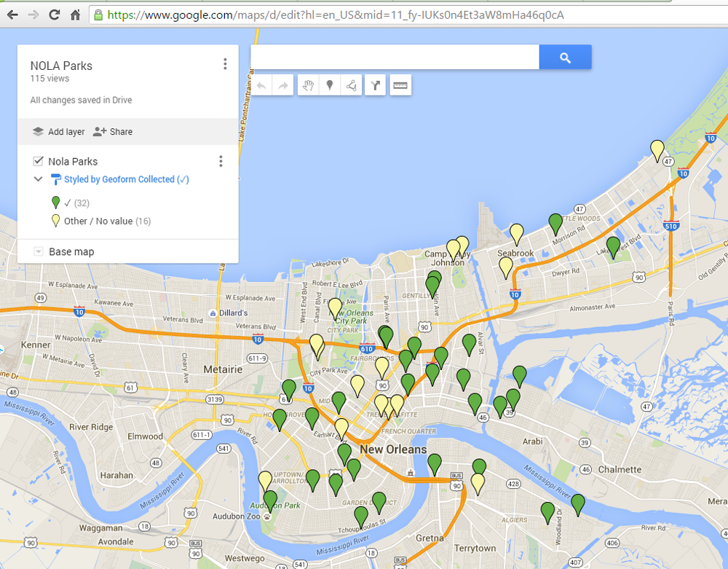Toggle the Nola Parks layer checkbox
728x569 pixels.
click(x=38, y=161)
